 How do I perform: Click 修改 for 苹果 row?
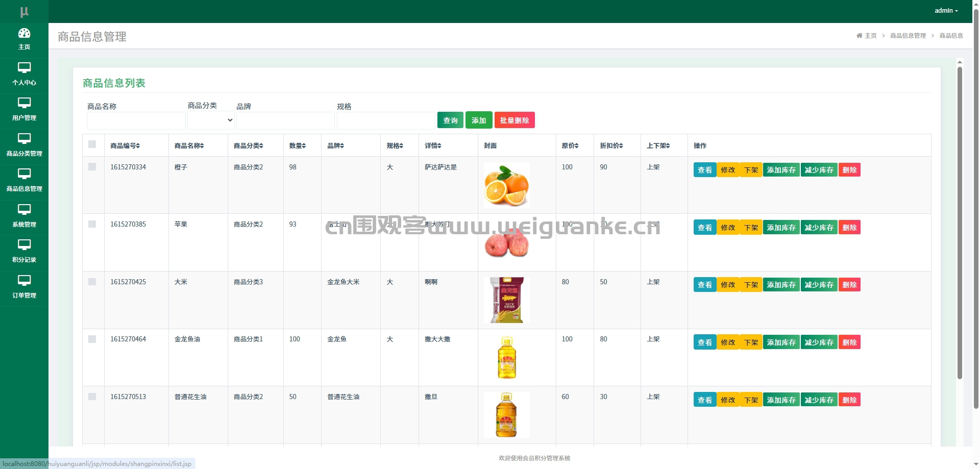point(728,227)
